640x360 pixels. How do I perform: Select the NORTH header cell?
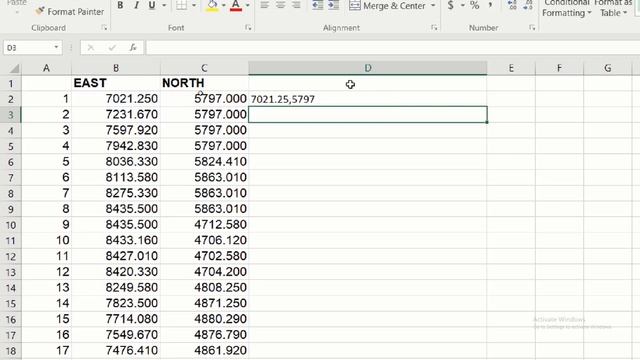(x=204, y=83)
